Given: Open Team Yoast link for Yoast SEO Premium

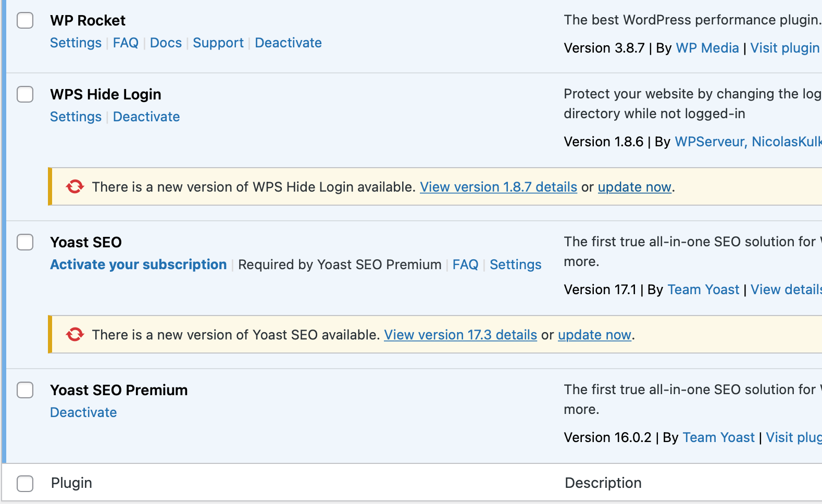Looking at the screenshot, I should [x=718, y=437].
